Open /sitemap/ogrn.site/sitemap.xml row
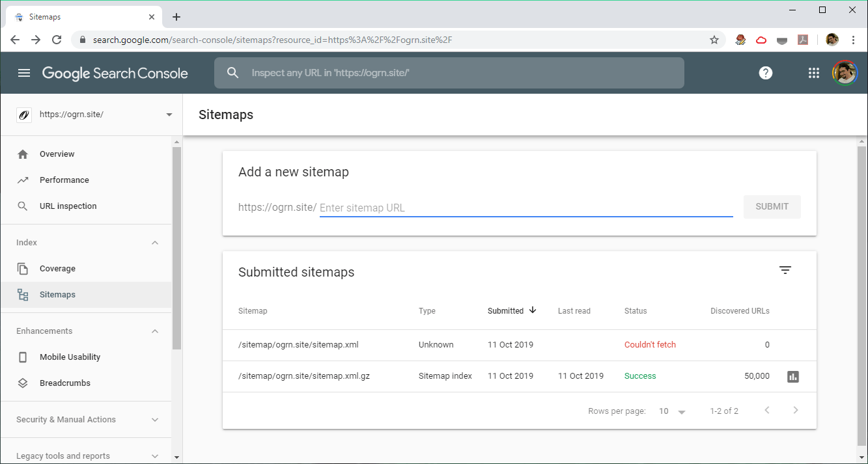 coord(520,345)
